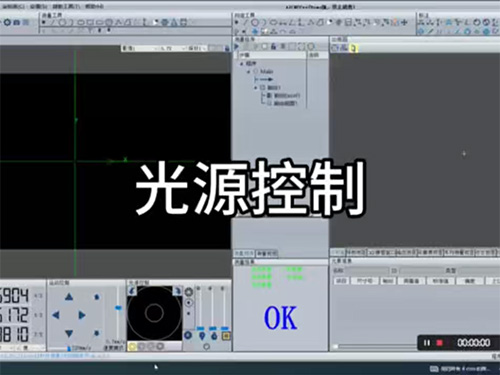
Task: Select the arc tool in measuring tools
Action: (264, 22)
